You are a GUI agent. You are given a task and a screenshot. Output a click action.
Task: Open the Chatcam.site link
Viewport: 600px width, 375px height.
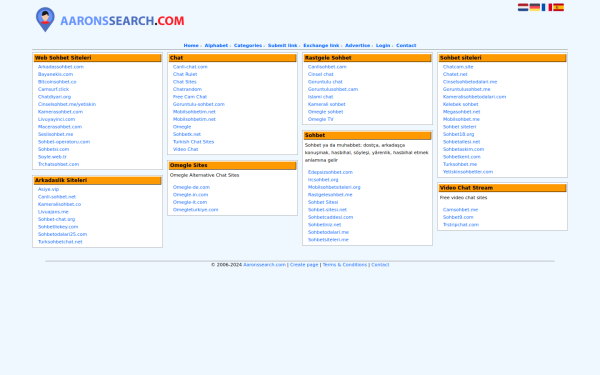[x=458, y=67]
